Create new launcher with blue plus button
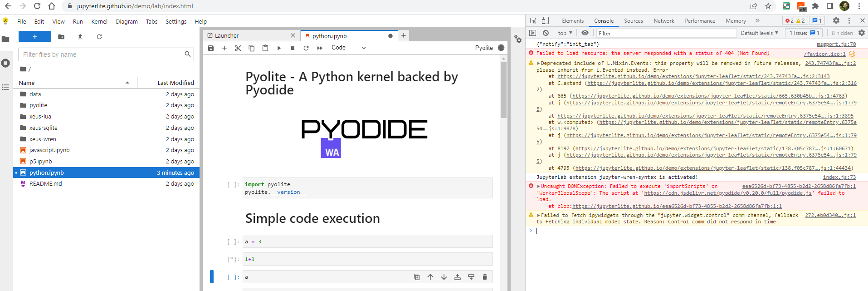 pos(35,37)
